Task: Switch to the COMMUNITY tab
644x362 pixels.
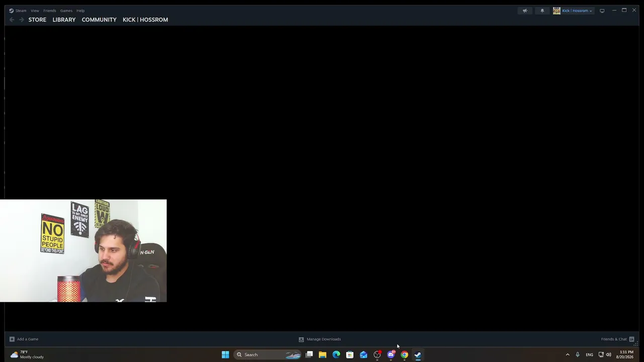Action: (x=99, y=20)
